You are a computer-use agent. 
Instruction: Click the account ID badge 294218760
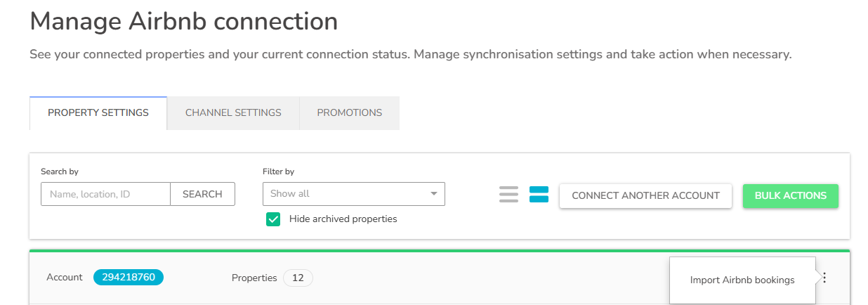point(129,278)
